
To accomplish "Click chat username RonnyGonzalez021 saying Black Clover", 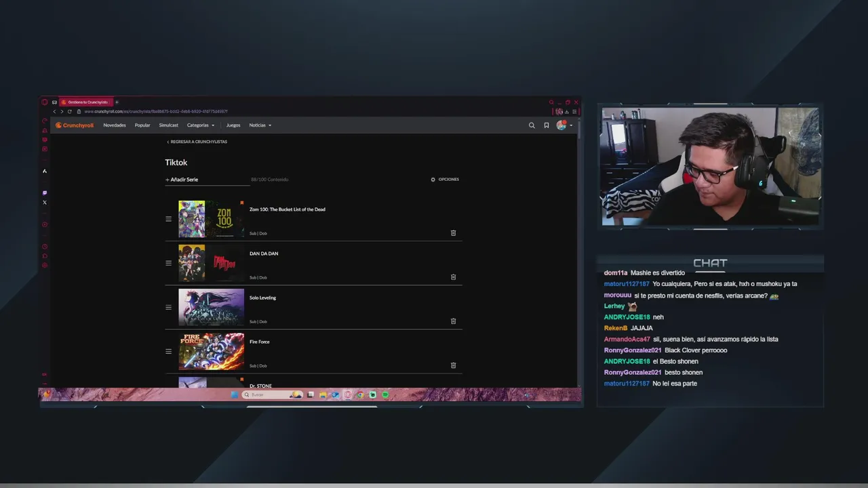I will (633, 350).
